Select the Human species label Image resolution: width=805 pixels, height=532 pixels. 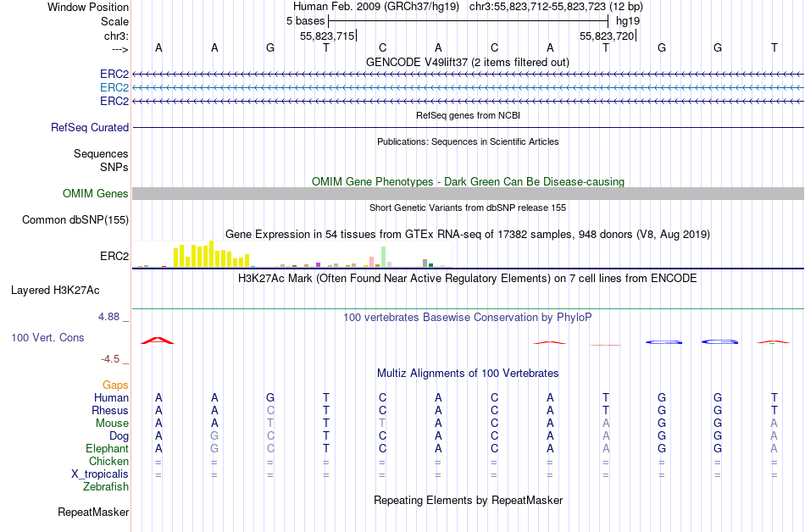(x=111, y=397)
